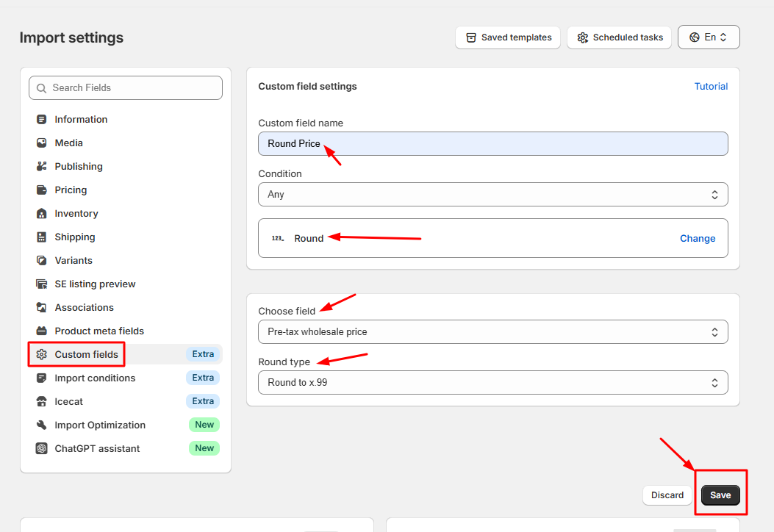The height and width of the screenshot is (532, 774).
Task: Click the Product meta fields icon
Action: pyautogui.click(x=41, y=331)
